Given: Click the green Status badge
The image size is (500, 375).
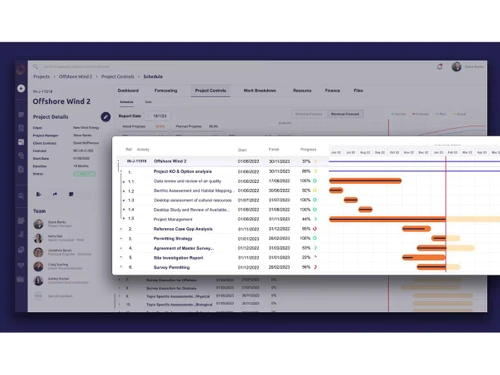Looking at the screenshot, I should [84, 174].
